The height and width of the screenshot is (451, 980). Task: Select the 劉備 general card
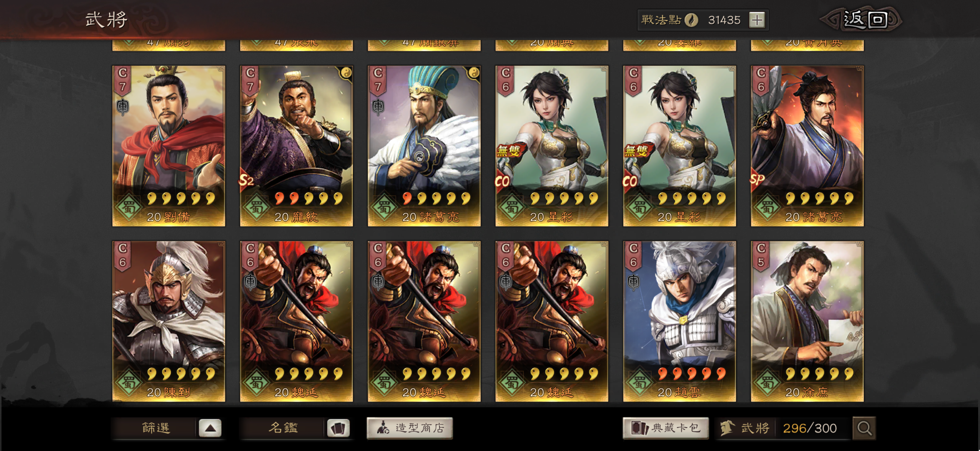169,146
